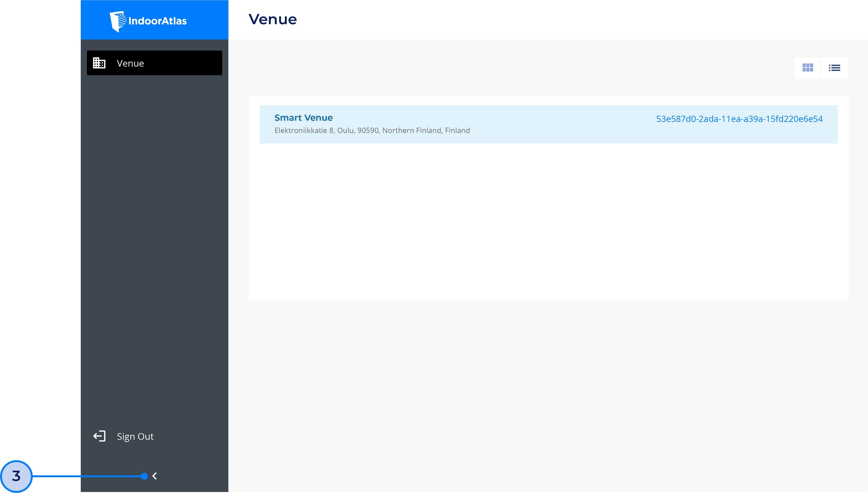
Task: Click the empty dark sidebar area
Action: [x=154, y=237]
